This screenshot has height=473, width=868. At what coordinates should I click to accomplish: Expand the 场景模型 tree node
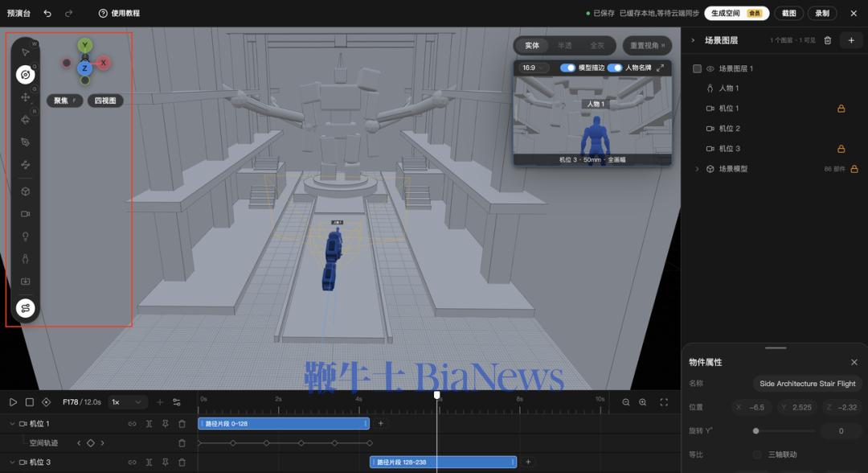pyautogui.click(x=697, y=169)
